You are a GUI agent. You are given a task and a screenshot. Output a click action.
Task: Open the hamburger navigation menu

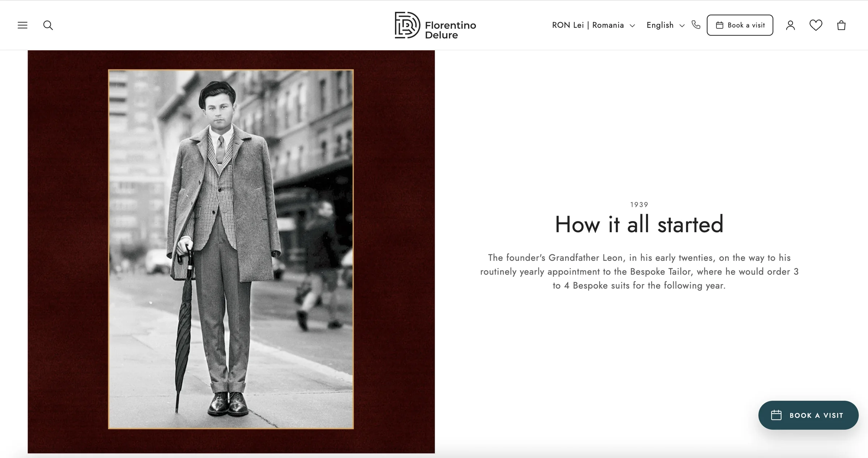[x=22, y=25]
